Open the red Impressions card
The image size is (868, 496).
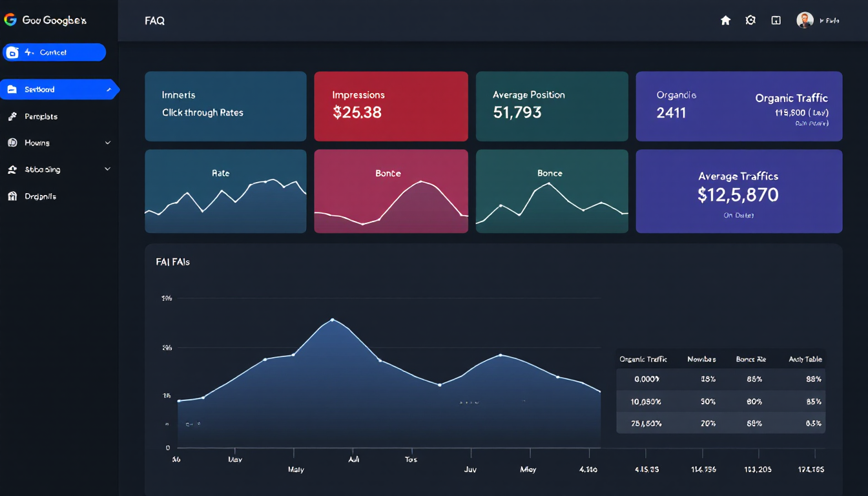pos(391,106)
